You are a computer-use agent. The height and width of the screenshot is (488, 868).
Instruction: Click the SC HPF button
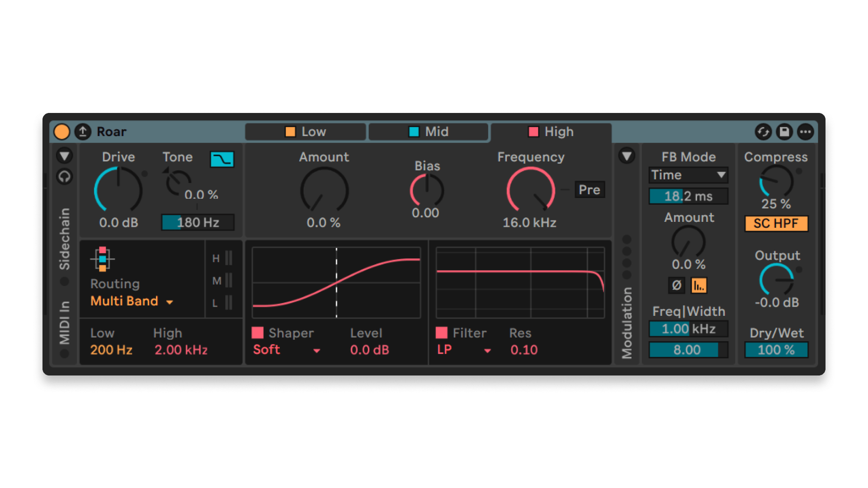(776, 224)
